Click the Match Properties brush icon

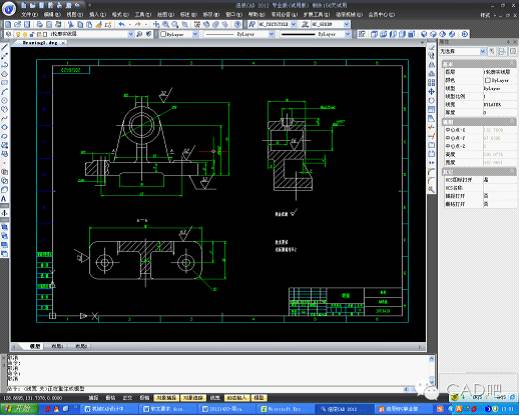[99, 24]
